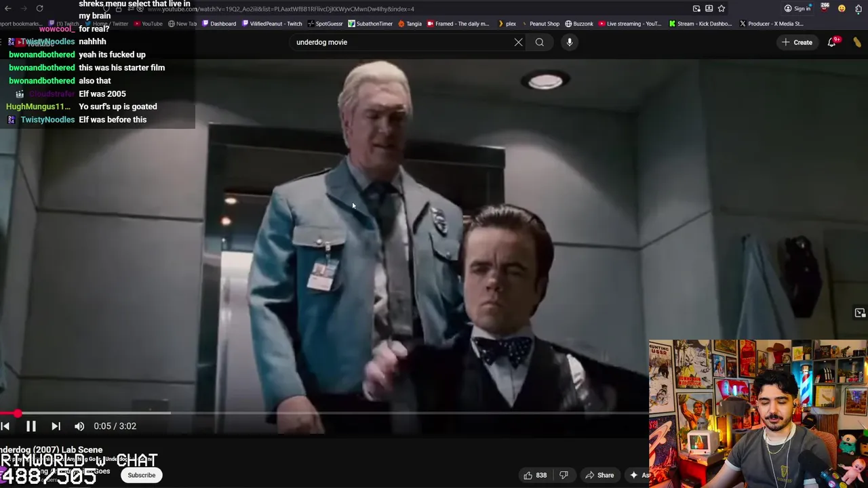Open the Framed - The daily bookmark
Image resolution: width=868 pixels, height=488 pixels.
[x=458, y=24]
